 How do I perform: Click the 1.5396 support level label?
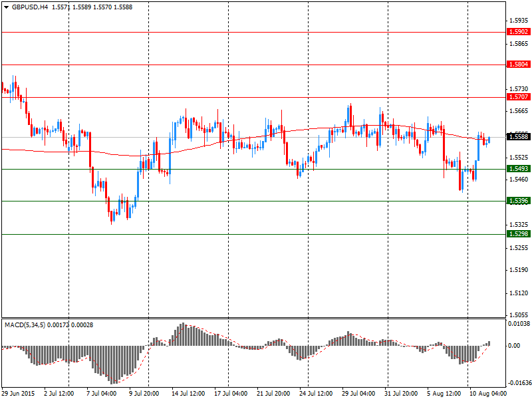519,201
